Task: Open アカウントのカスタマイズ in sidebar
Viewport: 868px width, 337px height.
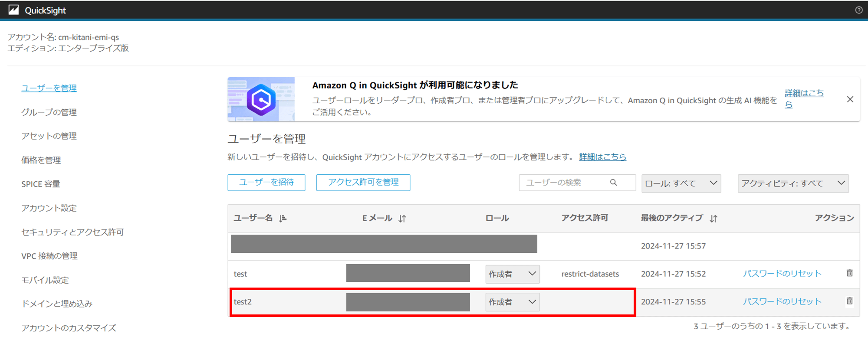Action: [69, 328]
